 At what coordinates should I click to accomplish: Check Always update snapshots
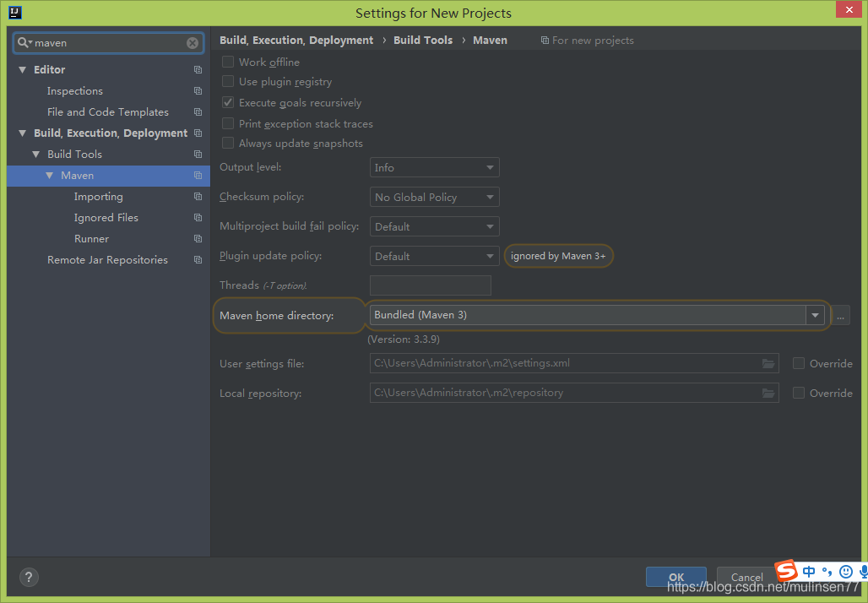click(227, 143)
